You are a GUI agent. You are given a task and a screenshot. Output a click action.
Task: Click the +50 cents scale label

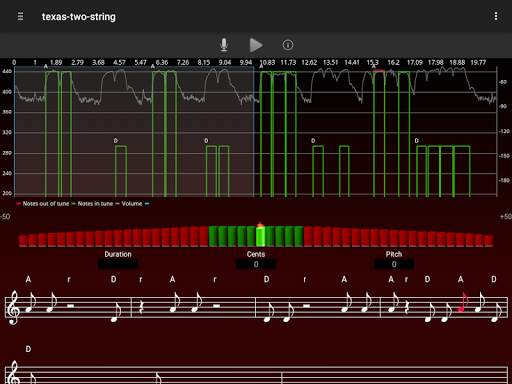pos(506,217)
